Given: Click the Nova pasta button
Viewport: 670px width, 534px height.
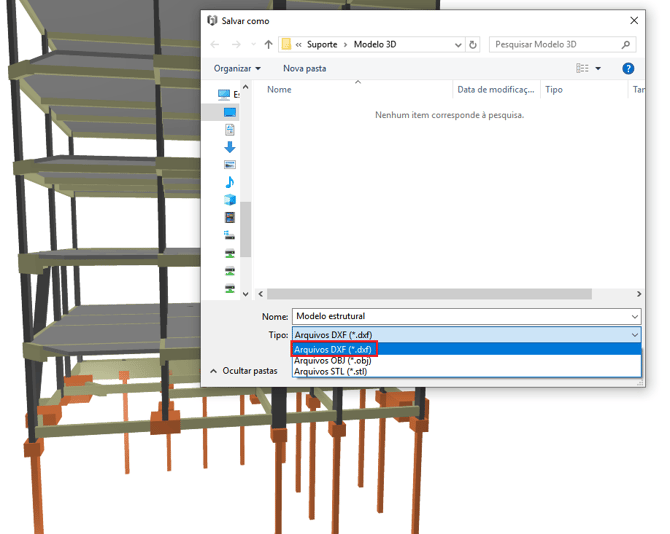Looking at the screenshot, I should [x=304, y=68].
